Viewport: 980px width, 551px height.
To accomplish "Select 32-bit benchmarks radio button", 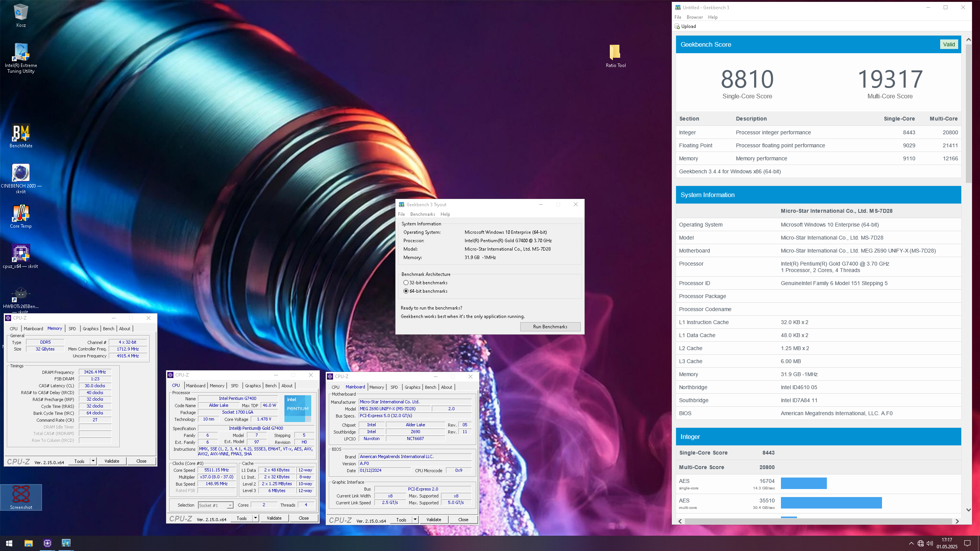I will [406, 283].
